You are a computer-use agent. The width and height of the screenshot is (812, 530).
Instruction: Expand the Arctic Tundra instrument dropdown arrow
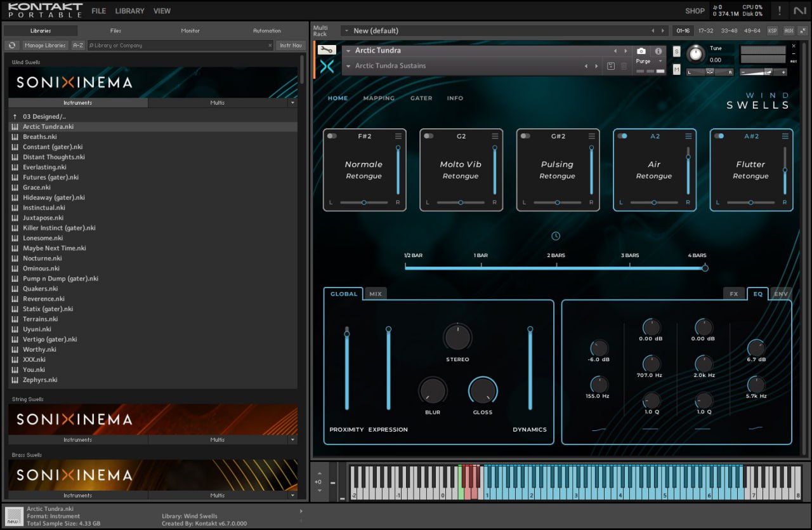tap(348, 51)
